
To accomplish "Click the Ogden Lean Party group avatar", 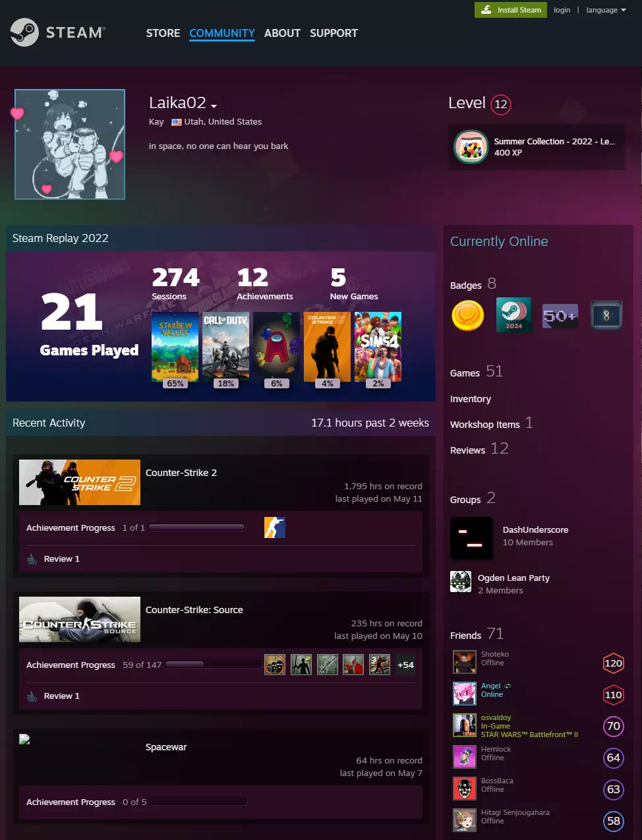I will [x=461, y=582].
